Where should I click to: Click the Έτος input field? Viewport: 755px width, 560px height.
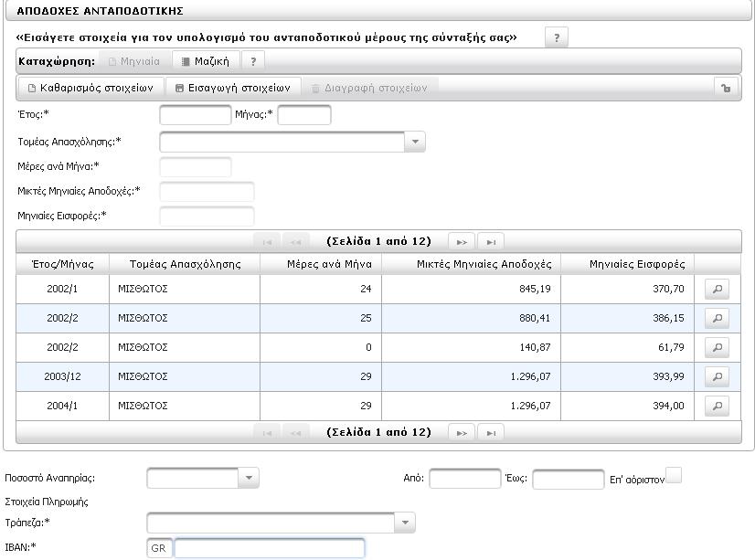pyautogui.click(x=196, y=115)
